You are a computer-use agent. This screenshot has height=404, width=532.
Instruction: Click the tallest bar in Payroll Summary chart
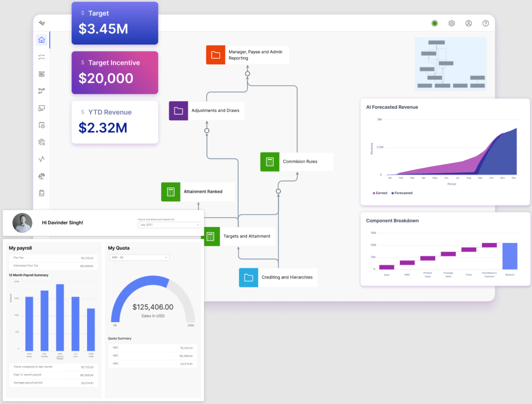point(60,318)
